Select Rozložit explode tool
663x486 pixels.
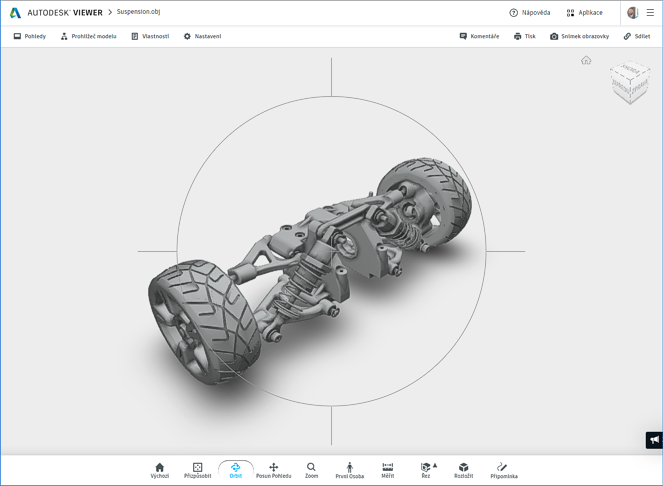click(x=463, y=470)
